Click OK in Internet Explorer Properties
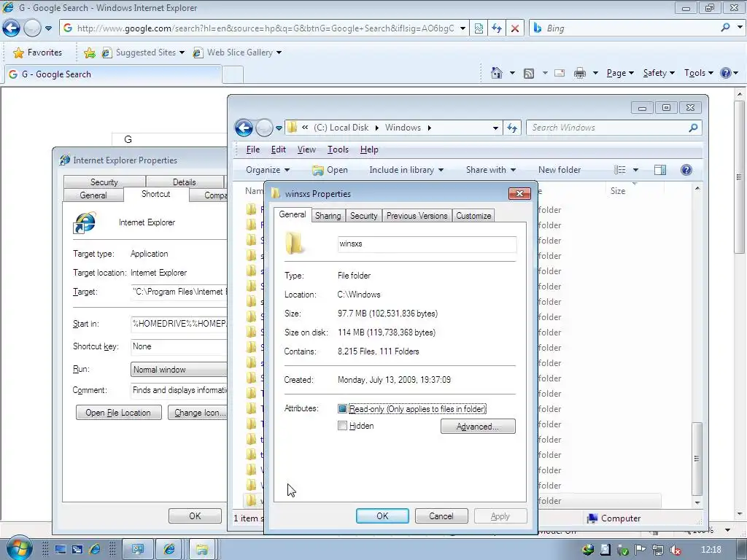This screenshot has width=747, height=560. pyautogui.click(x=195, y=516)
